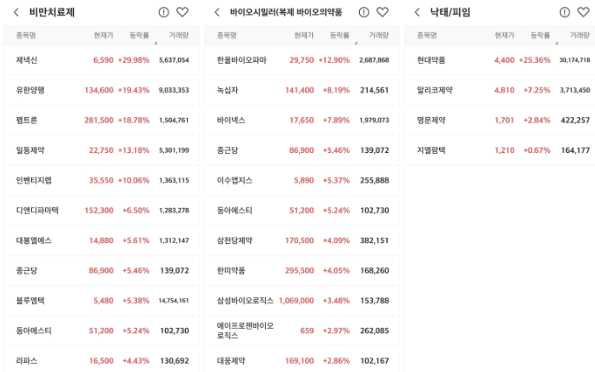The image size is (595, 372).
Task: Sort 비만치료제 list by 등락률 column
Action: [139, 35]
